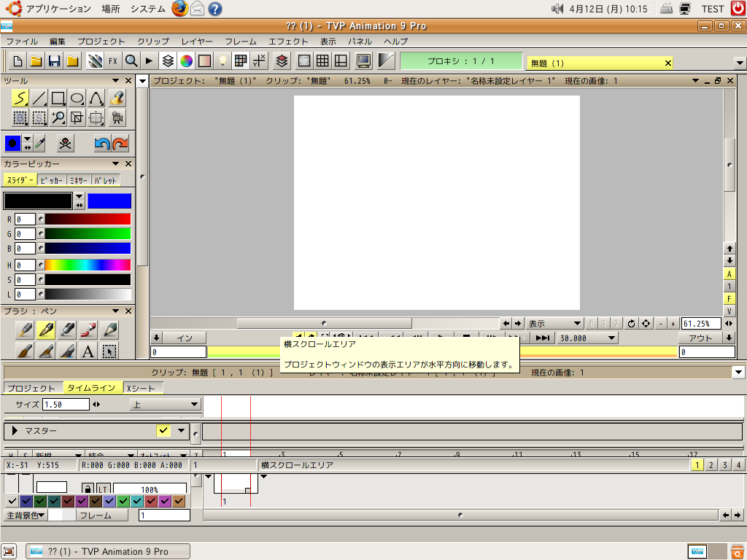Toggle the light table bulb icon

(222, 61)
